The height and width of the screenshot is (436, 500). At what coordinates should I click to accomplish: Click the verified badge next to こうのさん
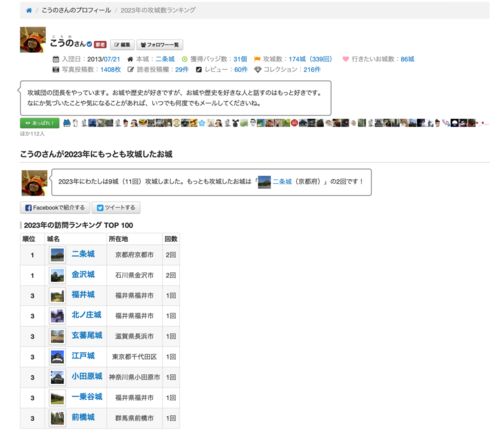pos(89,44)
